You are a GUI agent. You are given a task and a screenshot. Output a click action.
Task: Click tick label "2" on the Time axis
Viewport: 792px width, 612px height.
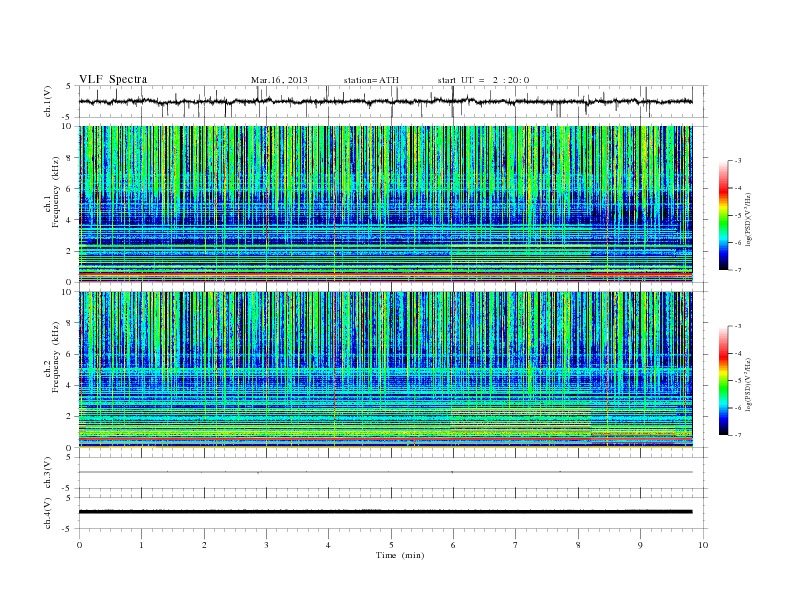click(204, 545)
